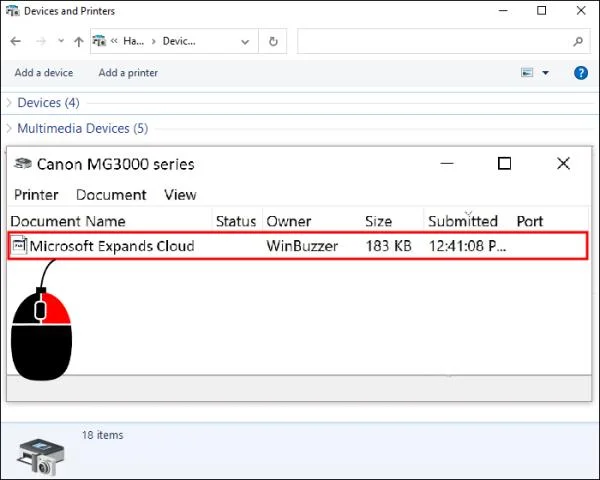Click the 183 KB size cell
600x480 pixels.
388,246
